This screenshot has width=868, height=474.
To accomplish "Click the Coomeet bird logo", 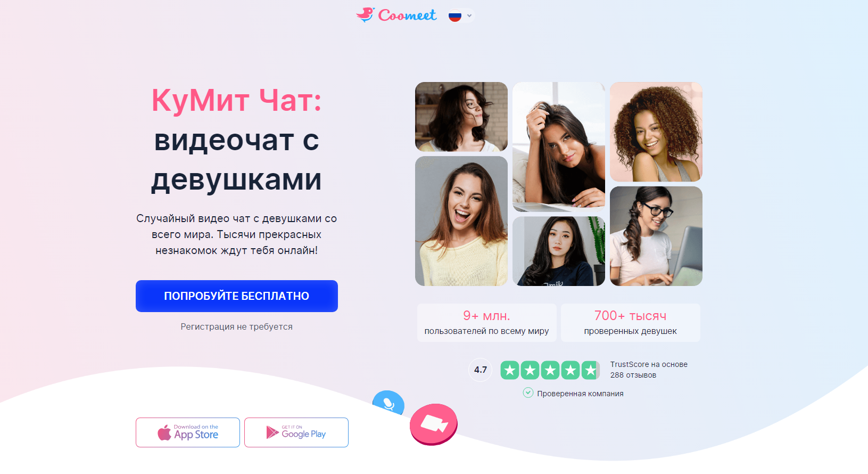I will [x=365, y=14].
